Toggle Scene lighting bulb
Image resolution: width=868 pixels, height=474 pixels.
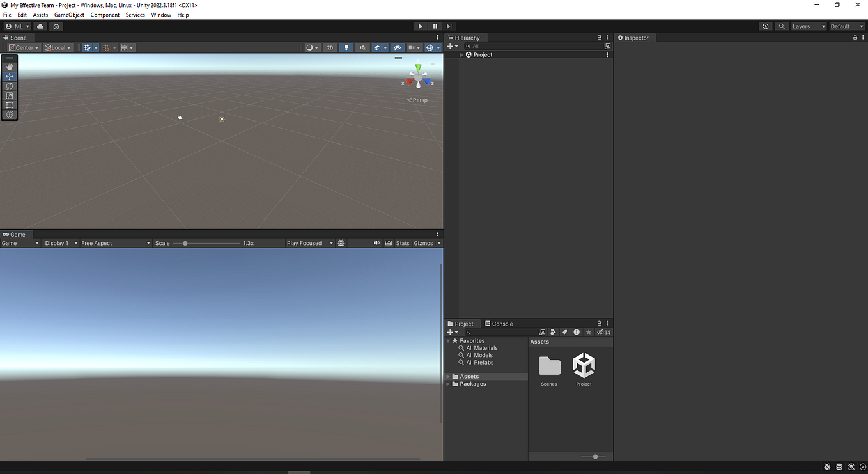(346, 47)
